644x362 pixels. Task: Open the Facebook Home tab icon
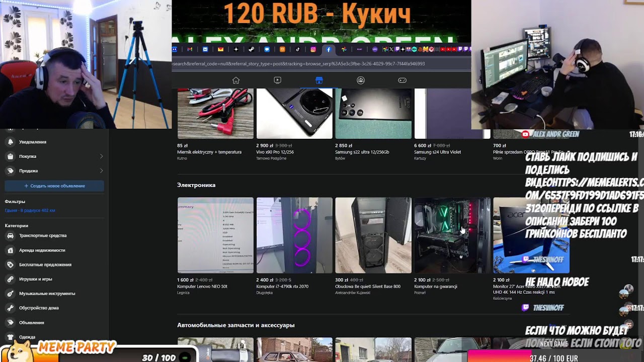point(235,80)
